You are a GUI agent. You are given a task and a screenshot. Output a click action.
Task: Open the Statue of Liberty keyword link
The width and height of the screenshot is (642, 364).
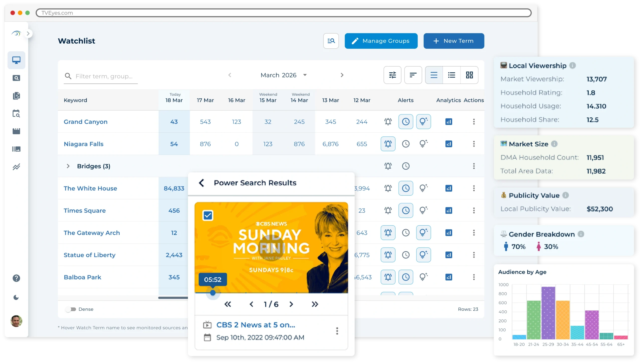[90, 255]
